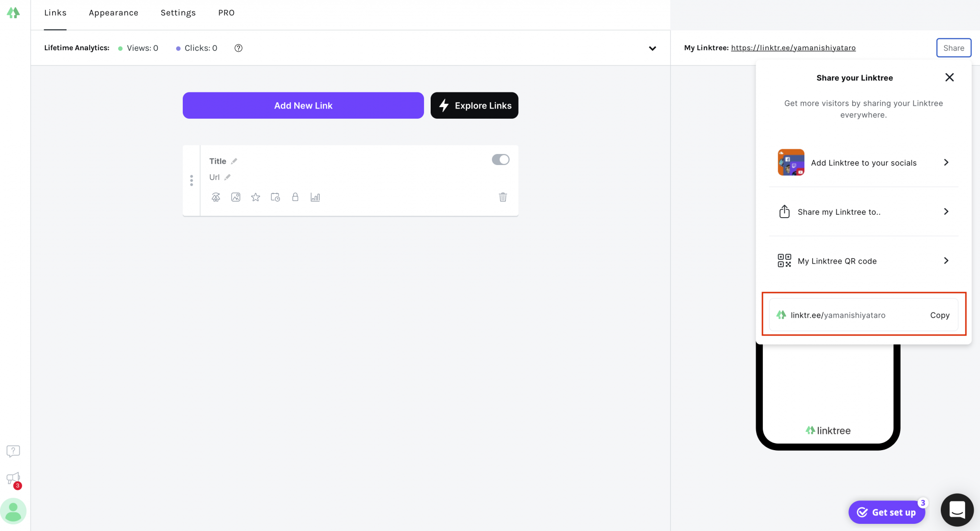The image size is (980, 531).
Task: Click the lock gate icon
Action: coord(295,197)
